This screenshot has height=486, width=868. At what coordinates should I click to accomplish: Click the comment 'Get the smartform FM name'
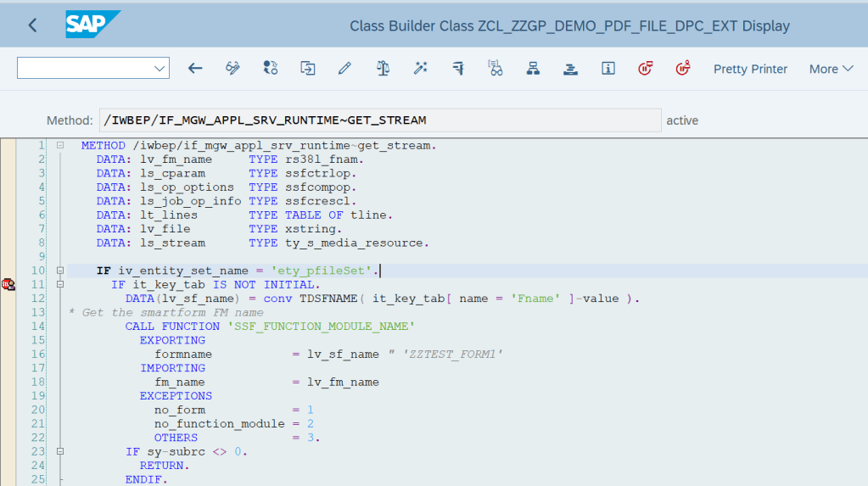pos(173,313)
